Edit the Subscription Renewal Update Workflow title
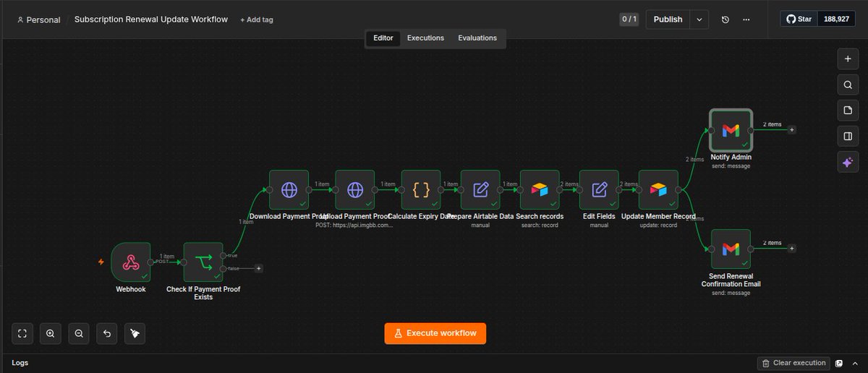The image size is (868, 373). 151,20
